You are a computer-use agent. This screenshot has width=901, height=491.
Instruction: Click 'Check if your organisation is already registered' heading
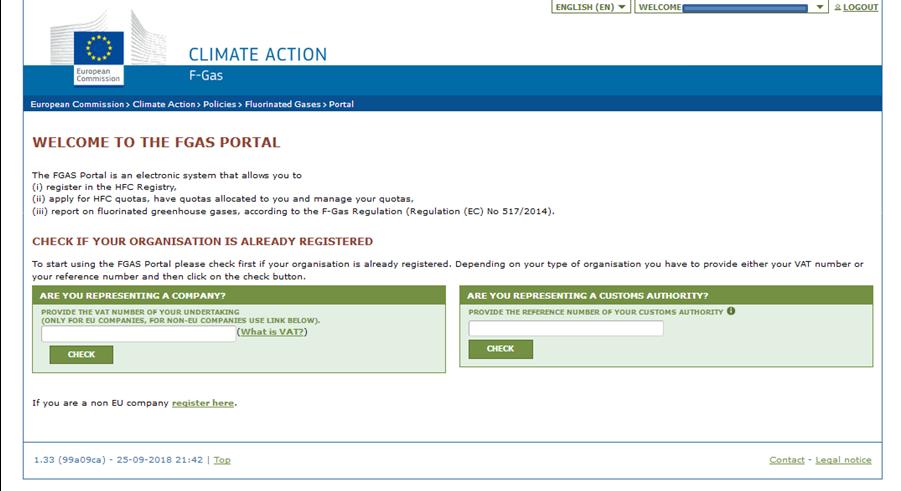202,241
